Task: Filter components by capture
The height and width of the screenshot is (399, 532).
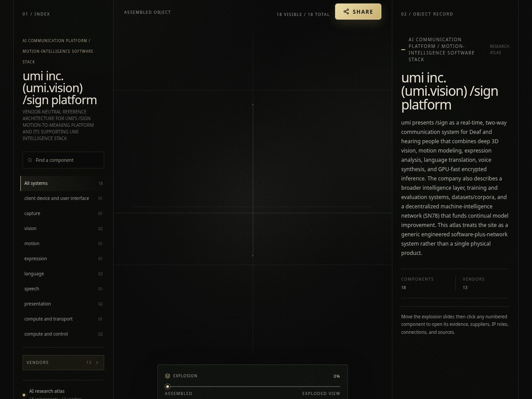Action: 63,214
